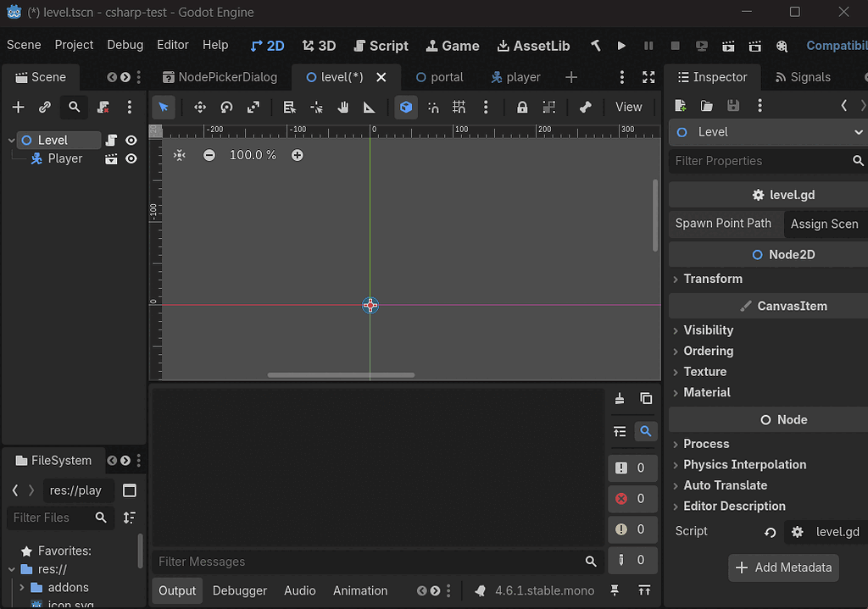
Task: Click the vertical viewport scrollbar
Action: tap(655, 215)
